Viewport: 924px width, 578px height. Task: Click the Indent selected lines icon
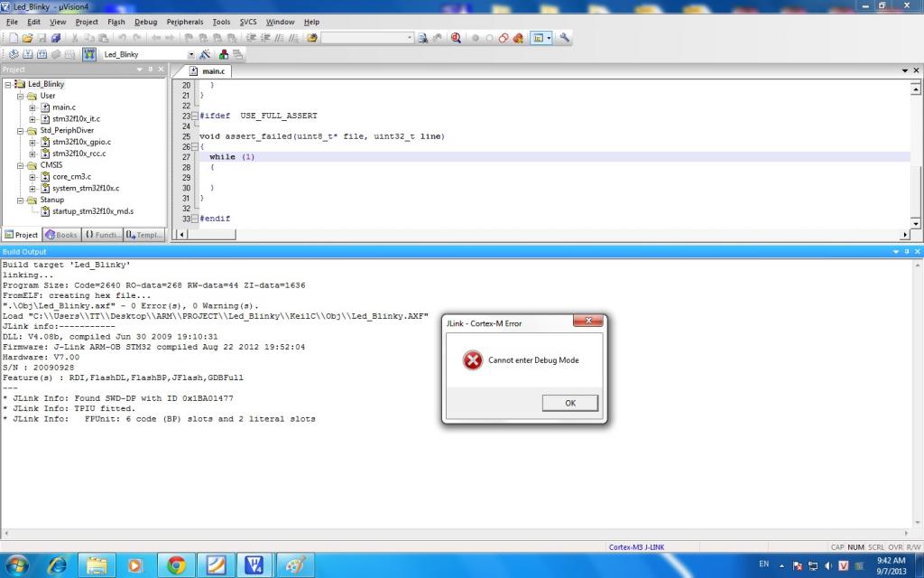pyautogui.click(x=251, y=38)
